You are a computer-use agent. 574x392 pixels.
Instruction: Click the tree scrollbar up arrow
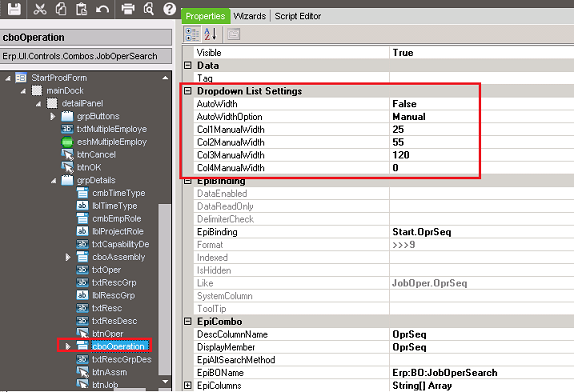coord(165,78)
